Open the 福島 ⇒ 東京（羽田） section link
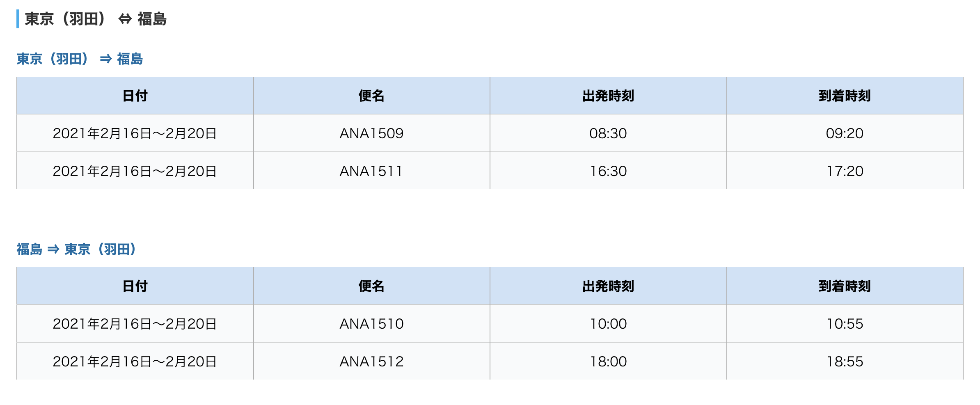Screen dimensions: 980x405 77,249
